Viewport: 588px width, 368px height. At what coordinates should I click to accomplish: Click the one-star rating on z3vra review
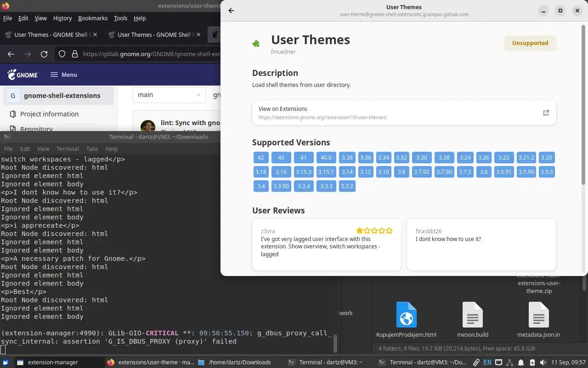[374, 230]
